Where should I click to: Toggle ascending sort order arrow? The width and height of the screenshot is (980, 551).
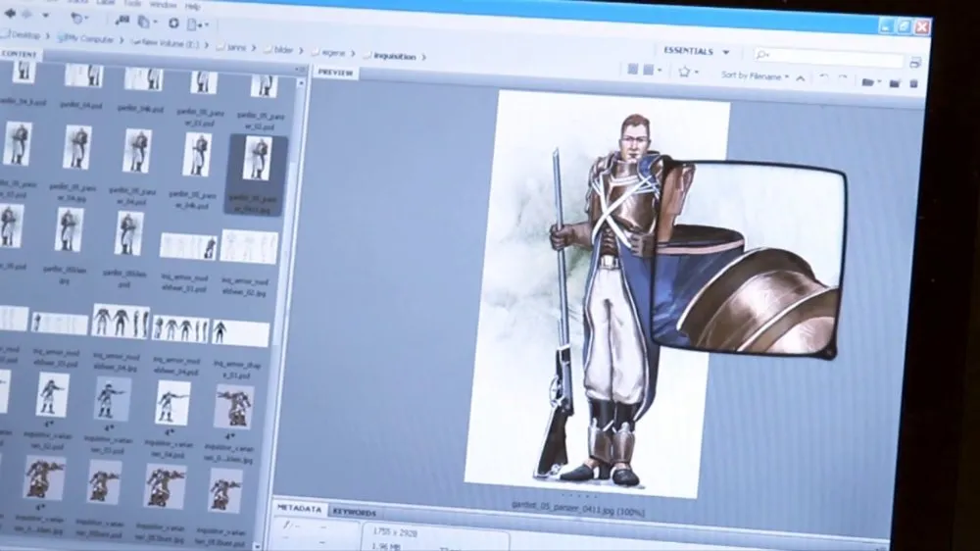click(x=801, y=76)
